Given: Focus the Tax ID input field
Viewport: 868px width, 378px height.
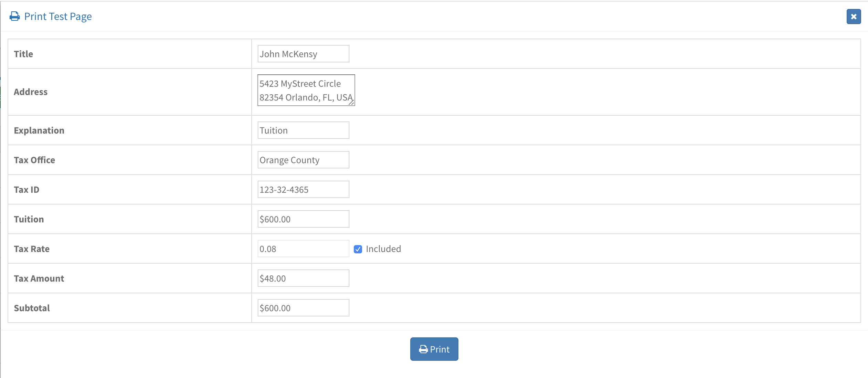Looking at the screenshot, I should click(303, 190).
